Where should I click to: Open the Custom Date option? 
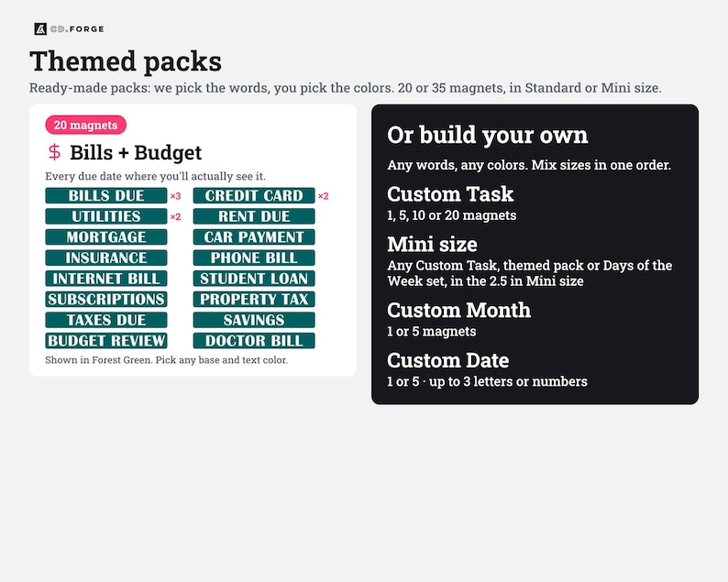pyautogui.click(x=448, y=360)
